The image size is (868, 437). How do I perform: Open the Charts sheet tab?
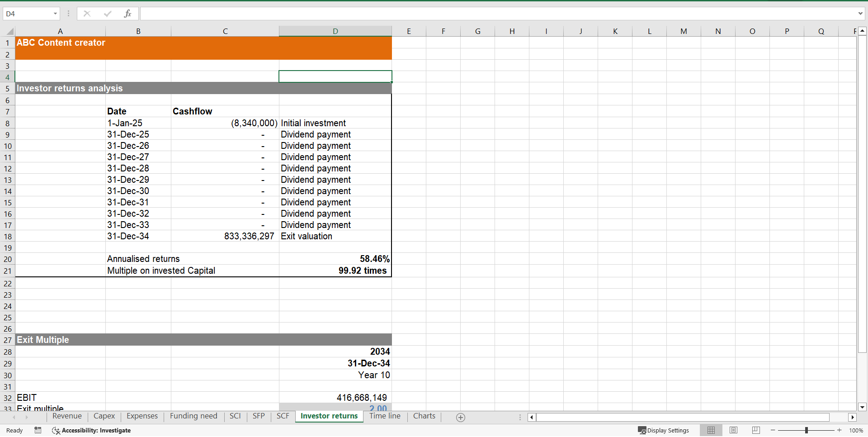(x=424, y=416)
